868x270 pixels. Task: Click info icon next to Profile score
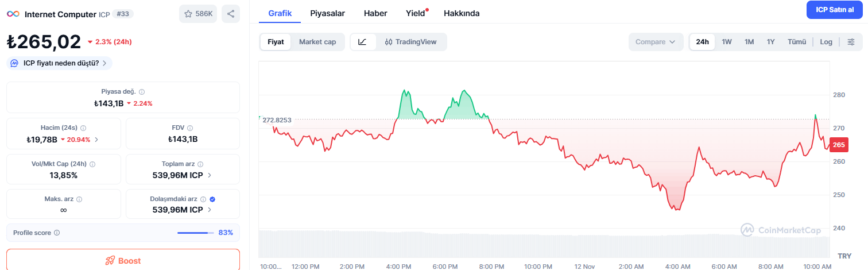57,233
